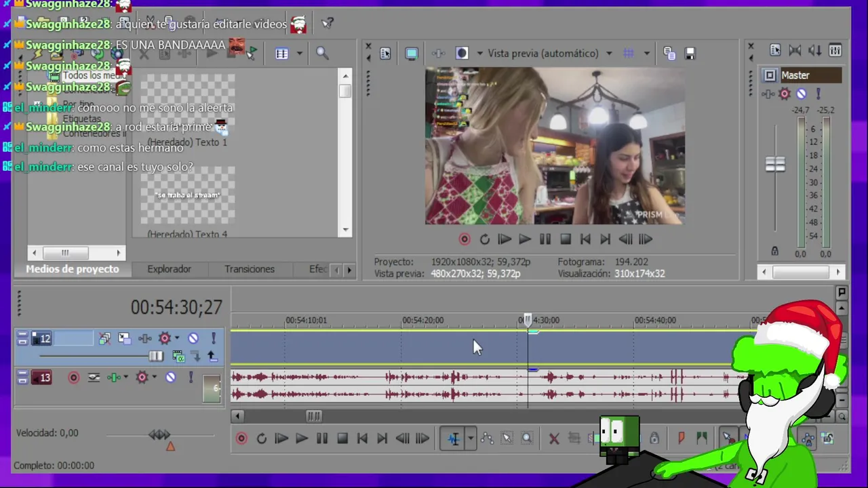Open the Transiciones tab

tap(250, 269)
